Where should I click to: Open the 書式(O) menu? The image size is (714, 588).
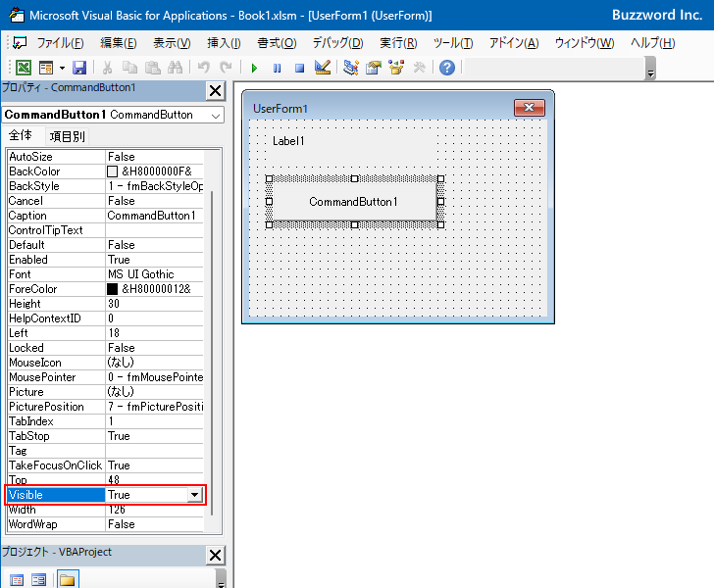coord(277,43)
